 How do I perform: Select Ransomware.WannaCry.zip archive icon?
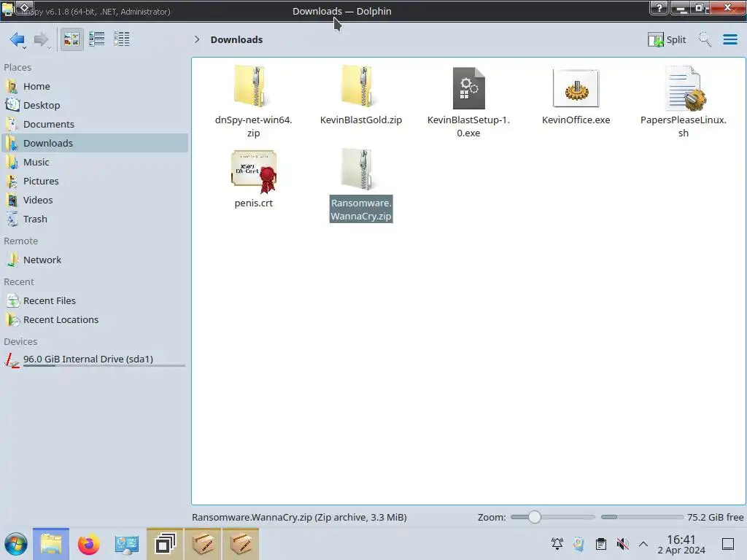click(x=360, y=169)
